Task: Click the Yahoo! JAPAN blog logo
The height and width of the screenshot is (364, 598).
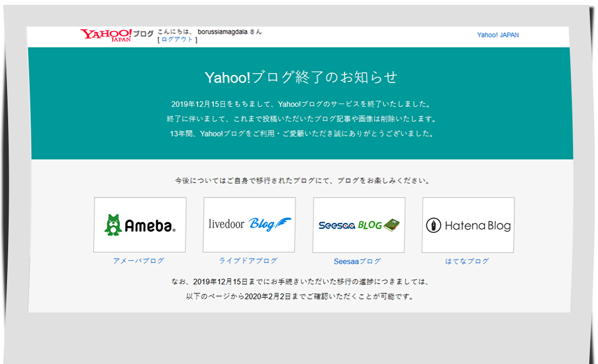Action: pos(117,35)
